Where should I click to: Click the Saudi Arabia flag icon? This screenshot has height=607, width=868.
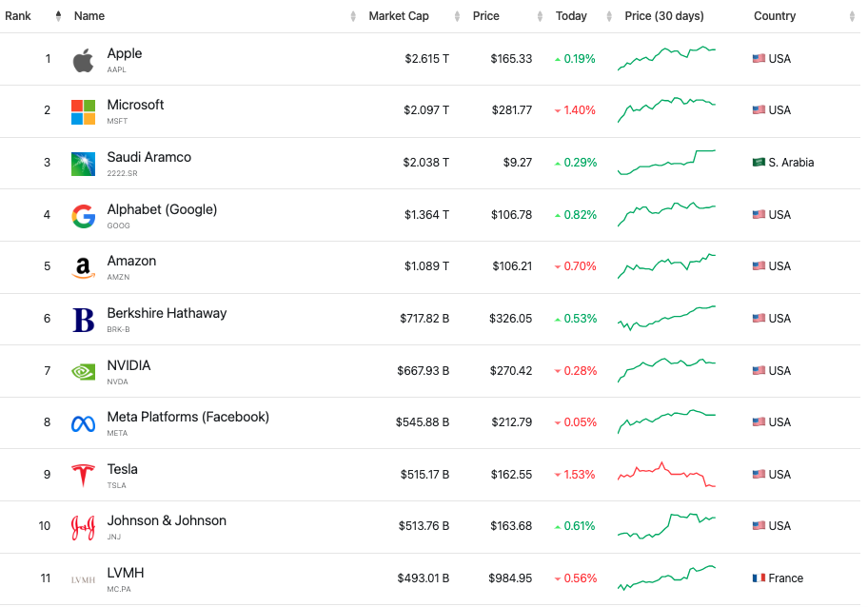[x=759, y=162]
